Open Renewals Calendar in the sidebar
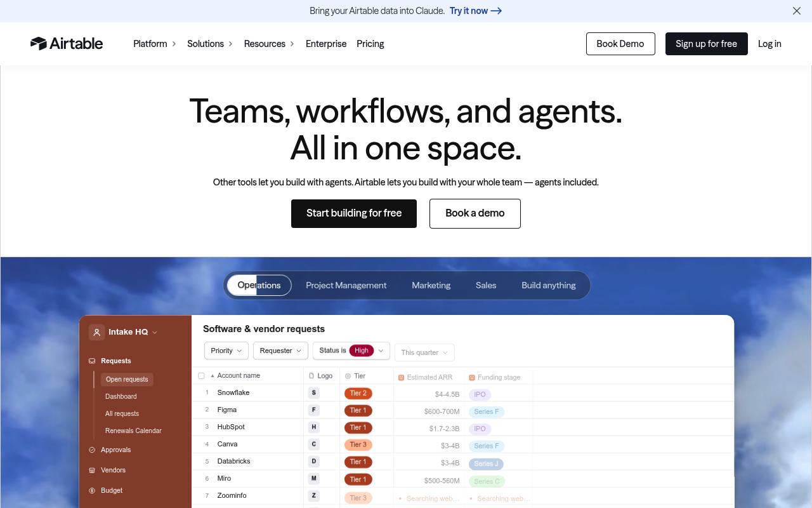812x508 pixels. 133,431
